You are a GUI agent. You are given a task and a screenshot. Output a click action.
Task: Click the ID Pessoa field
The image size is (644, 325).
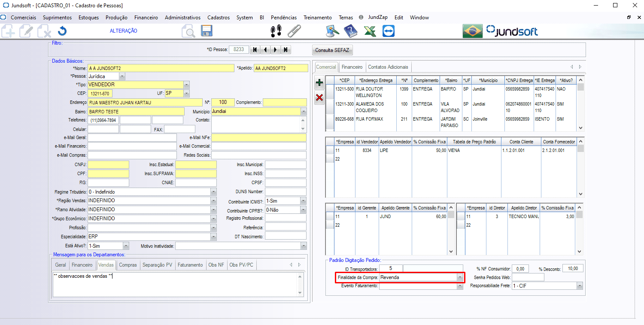(x=239, y=49)
